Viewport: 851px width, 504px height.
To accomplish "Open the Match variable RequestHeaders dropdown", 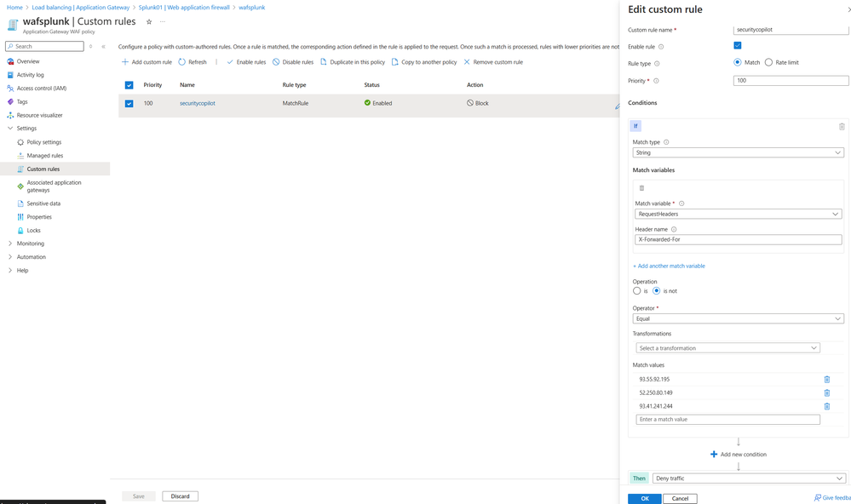I will [x=738, y=215].
